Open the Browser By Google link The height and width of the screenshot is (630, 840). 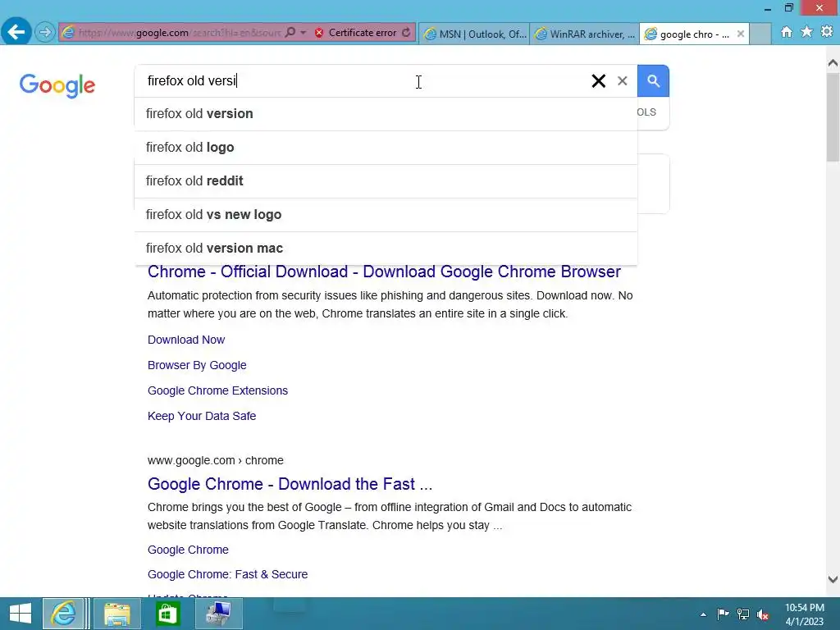coord(197,365)
